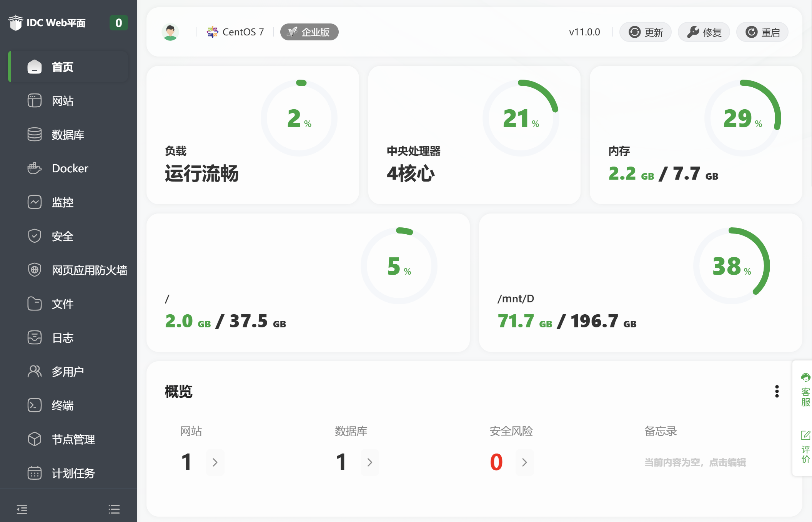Open the 网站 websites section

coord(68,101)
